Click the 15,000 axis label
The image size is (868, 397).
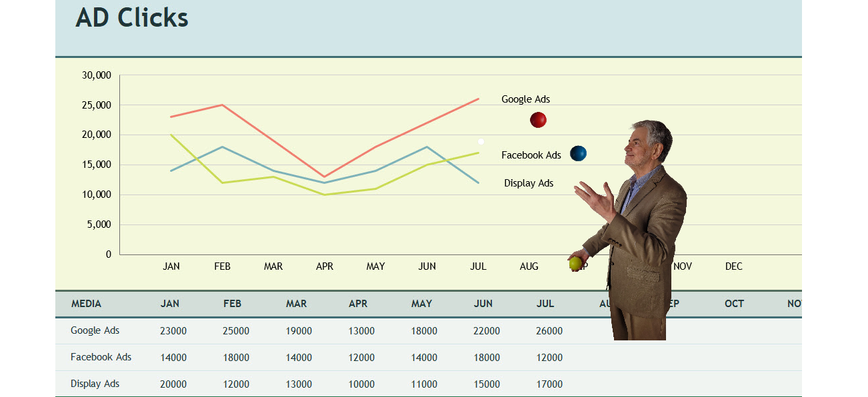97,165
